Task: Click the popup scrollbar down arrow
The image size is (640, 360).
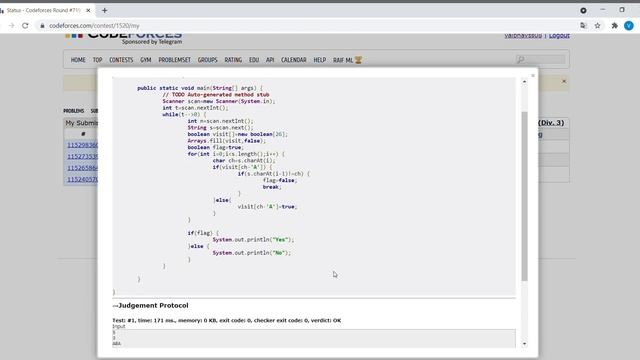Action: pos(524,344)
